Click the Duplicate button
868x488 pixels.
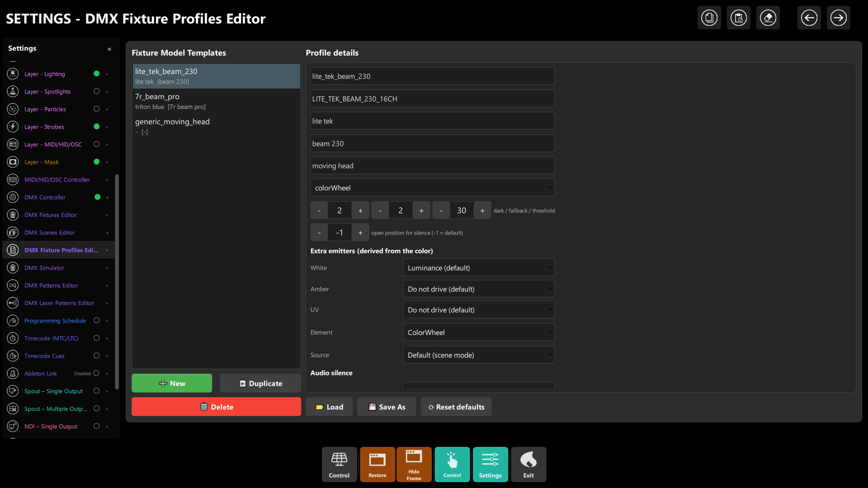[x=260, y=383]
